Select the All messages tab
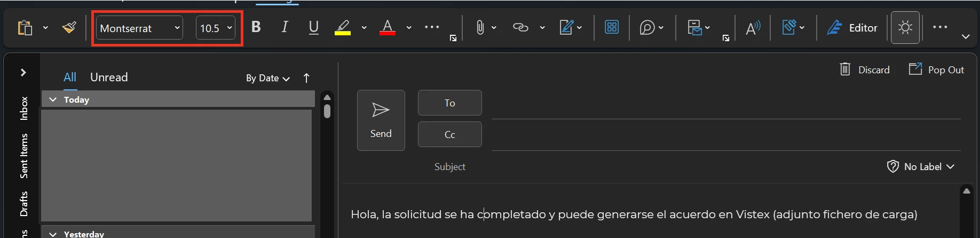 tap(70, 77)
